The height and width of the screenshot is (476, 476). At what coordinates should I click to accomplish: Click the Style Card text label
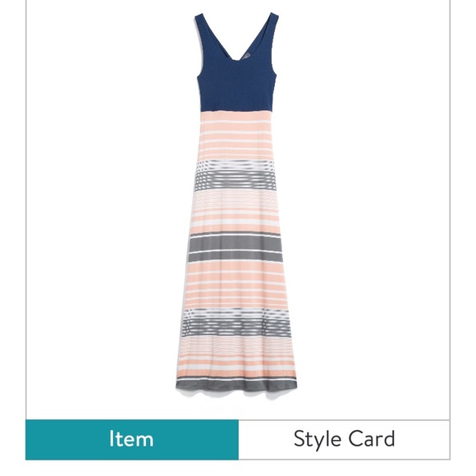[344, 440]
